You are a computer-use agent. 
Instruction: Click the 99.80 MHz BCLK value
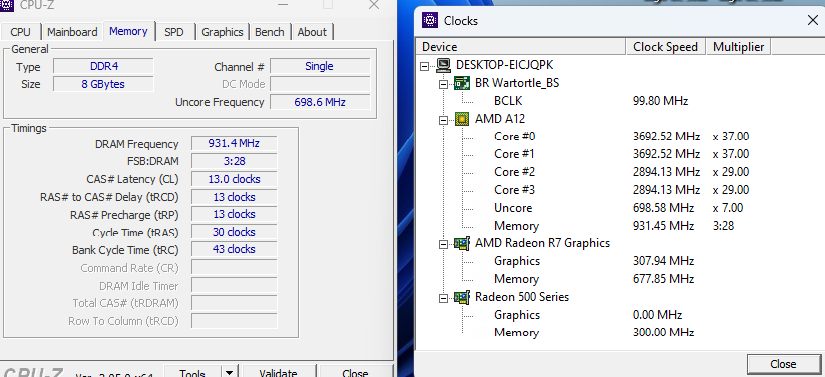tap(660, 101)
